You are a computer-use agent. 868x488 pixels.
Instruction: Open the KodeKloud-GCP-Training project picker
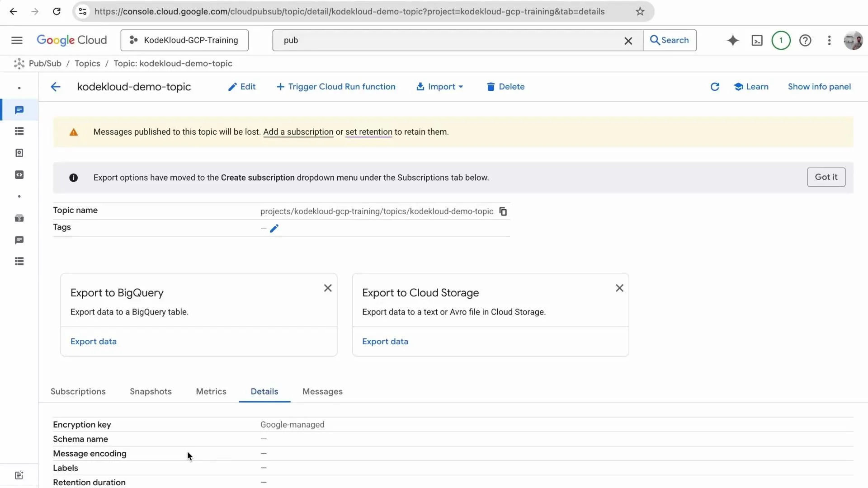point(184,40)
